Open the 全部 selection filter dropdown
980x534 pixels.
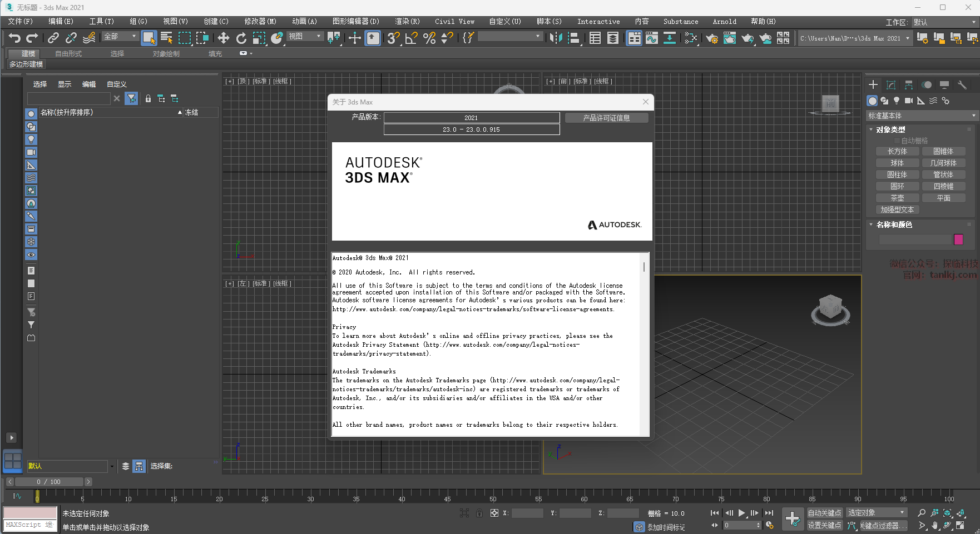tap(120, 36)
